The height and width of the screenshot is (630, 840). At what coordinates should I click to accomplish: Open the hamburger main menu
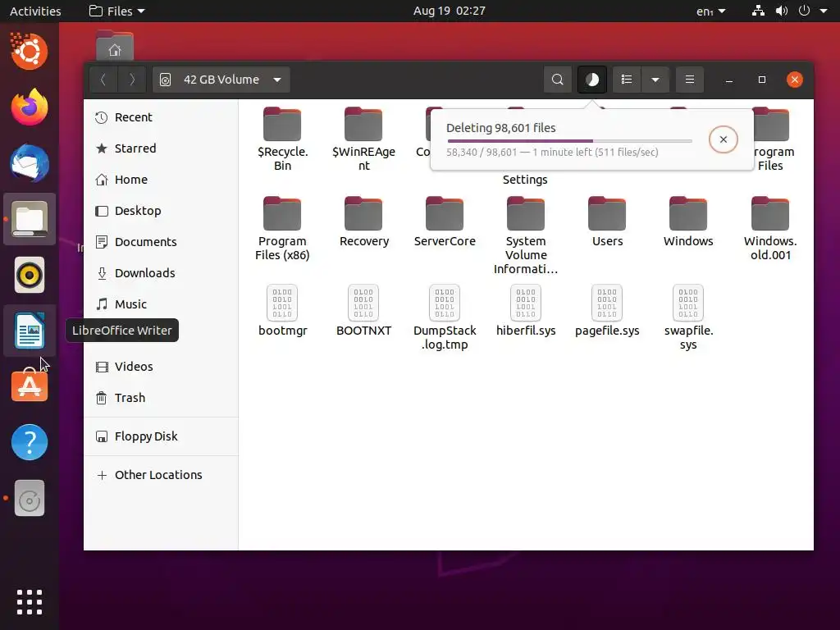click(x=689, y=80)
